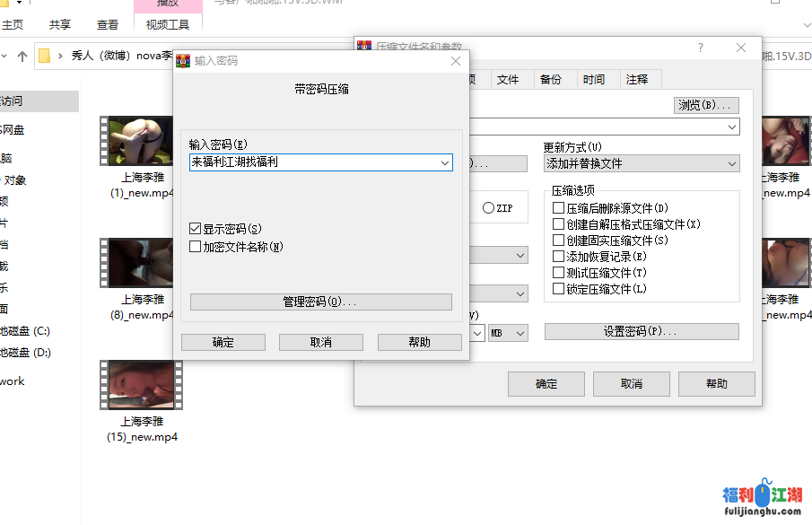Click the folder icon in the address bar
This screenshot has height=525, width=812.
click(45, 56)
